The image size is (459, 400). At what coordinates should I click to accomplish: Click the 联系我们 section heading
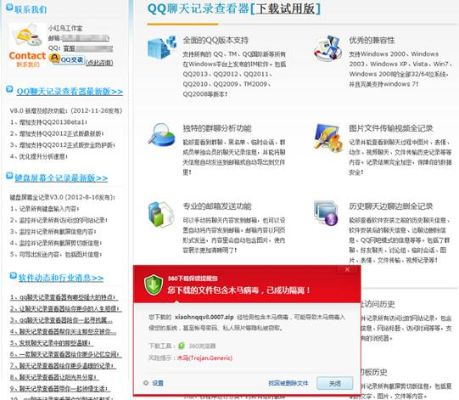pos(30,9)
